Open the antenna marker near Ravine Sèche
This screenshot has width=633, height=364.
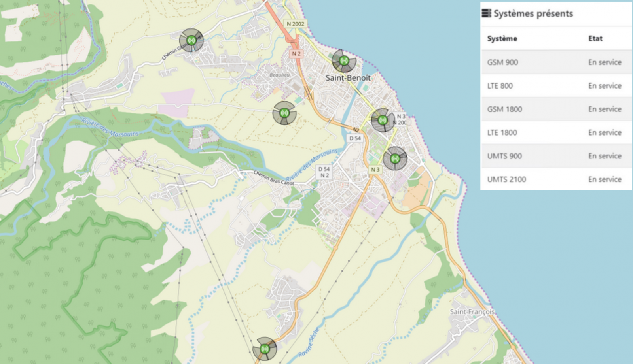click(x=265, y=349)
